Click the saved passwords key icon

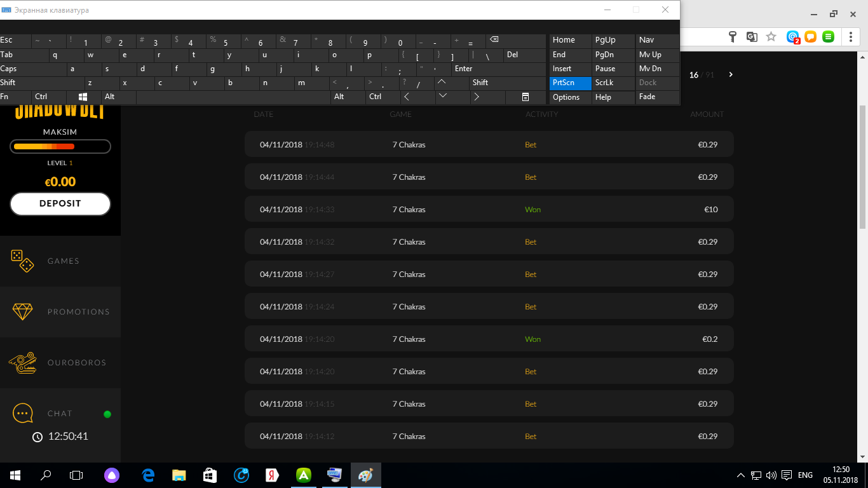733,37
